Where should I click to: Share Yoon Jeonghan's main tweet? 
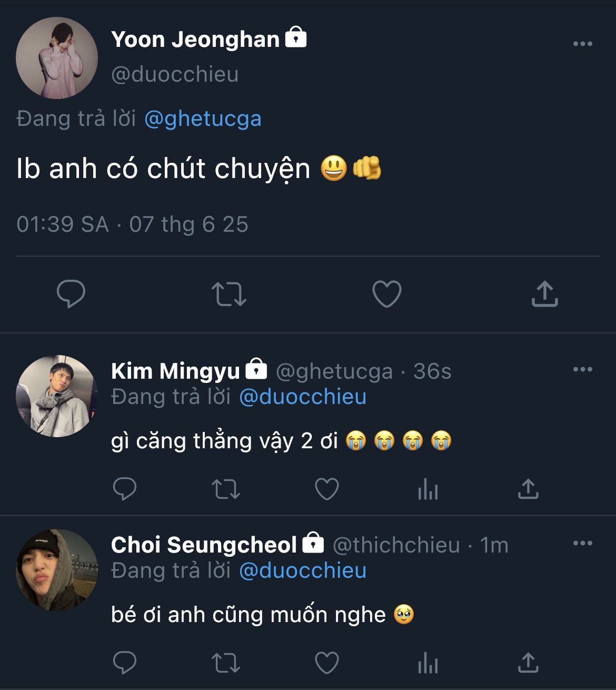pos(544,294)
